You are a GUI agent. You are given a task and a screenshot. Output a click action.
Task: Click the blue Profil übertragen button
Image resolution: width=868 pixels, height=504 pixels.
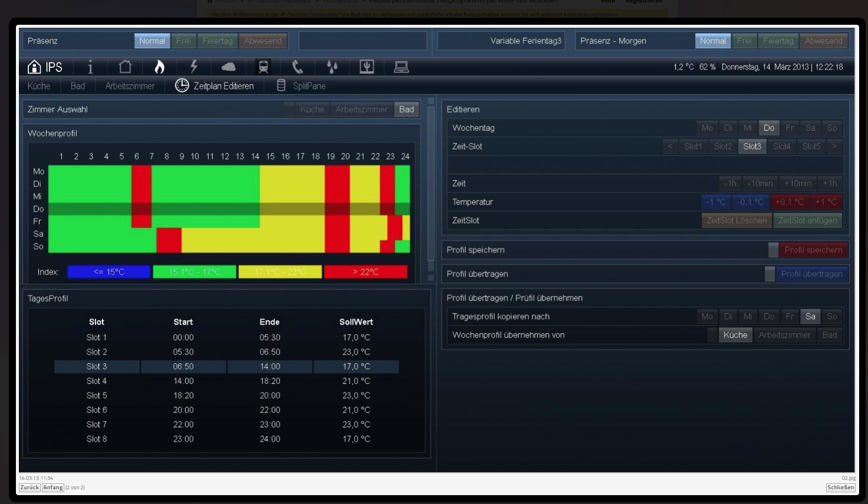click(x=811, y=274)
